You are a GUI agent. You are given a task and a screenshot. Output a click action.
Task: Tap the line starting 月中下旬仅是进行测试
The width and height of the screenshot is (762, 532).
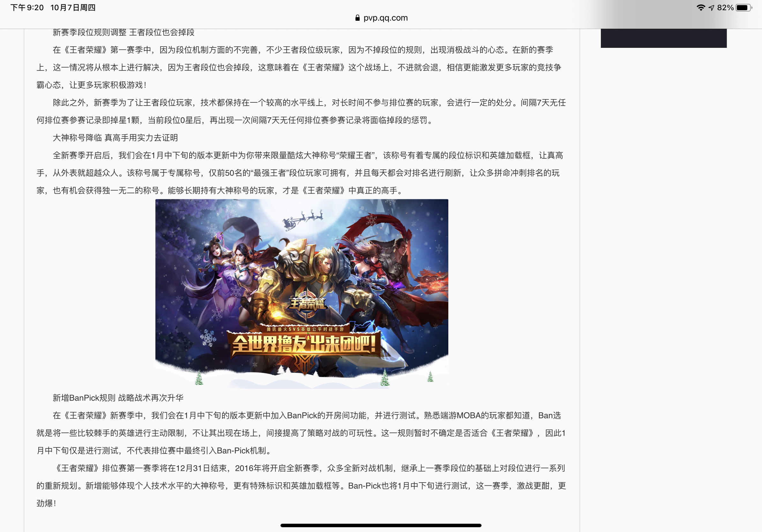(x=155, y=450)
